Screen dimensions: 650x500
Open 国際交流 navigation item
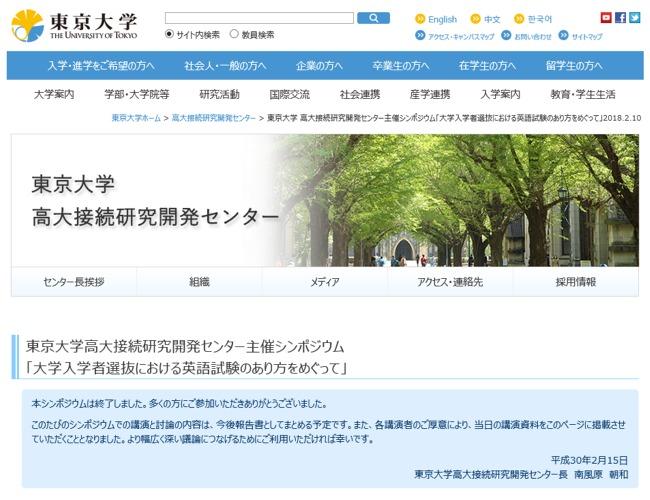pos(289,94)
